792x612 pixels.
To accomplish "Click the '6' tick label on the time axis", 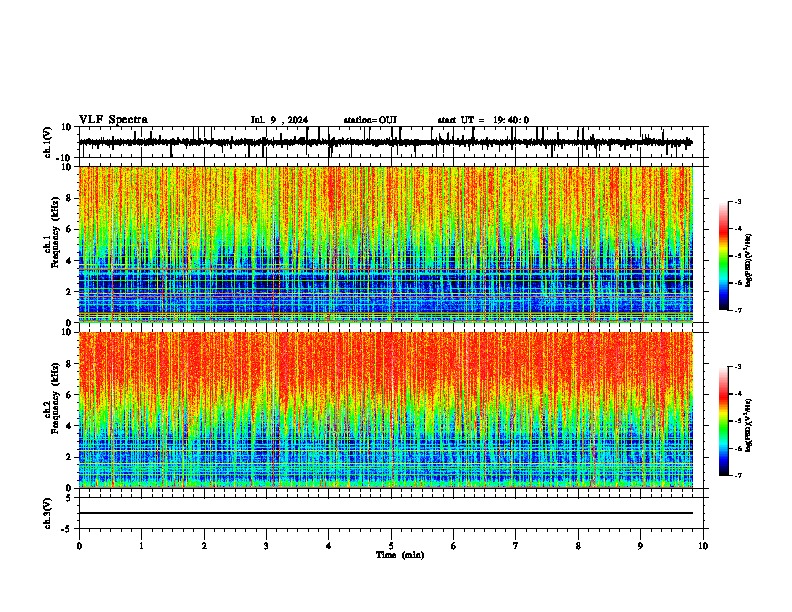I will pos(454,546).
